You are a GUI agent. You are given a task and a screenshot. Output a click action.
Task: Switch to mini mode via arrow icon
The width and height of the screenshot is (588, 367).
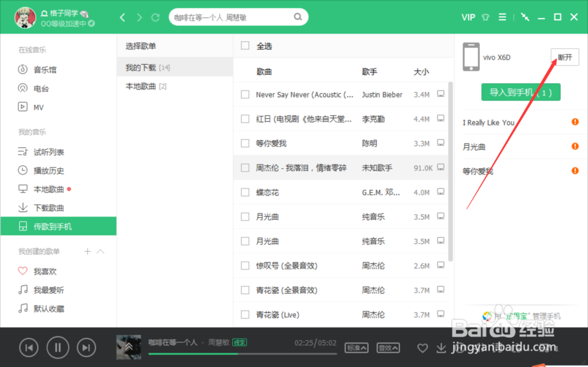pos(524,17)
